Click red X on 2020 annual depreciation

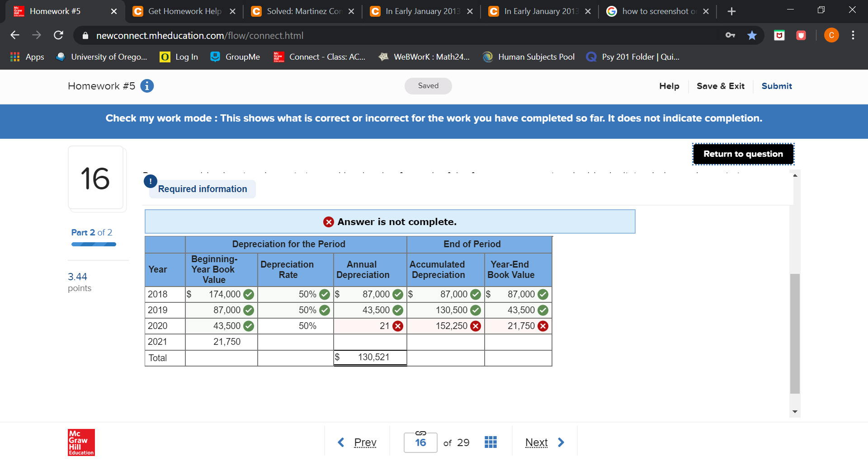coord(398,326)
